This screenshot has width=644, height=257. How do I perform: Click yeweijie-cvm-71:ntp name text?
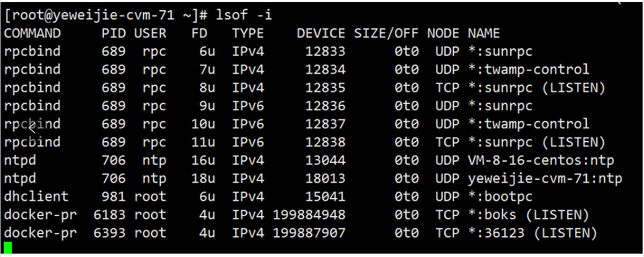point(545,178)
